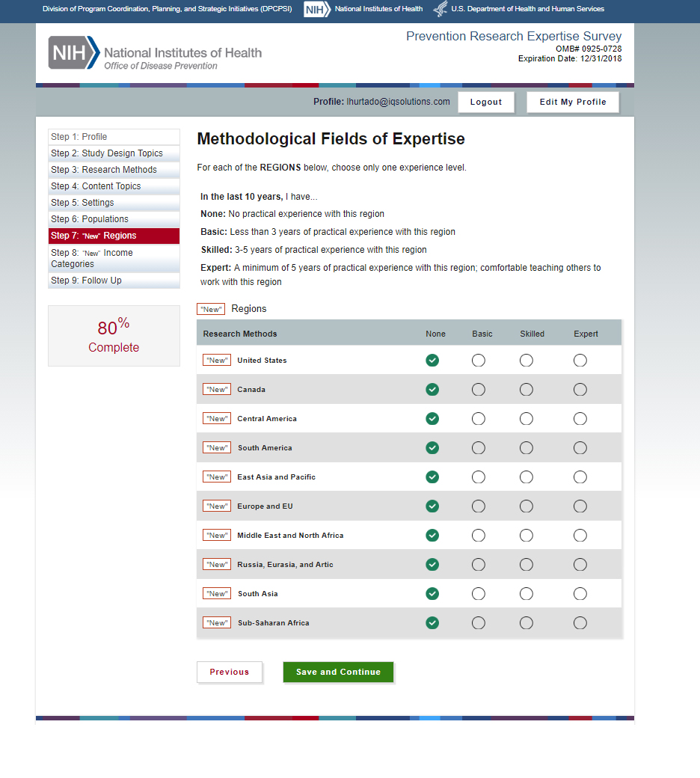Viewport: 700px width, 778px height.
Task: Select Basic for South America
Action: (478, 448)
